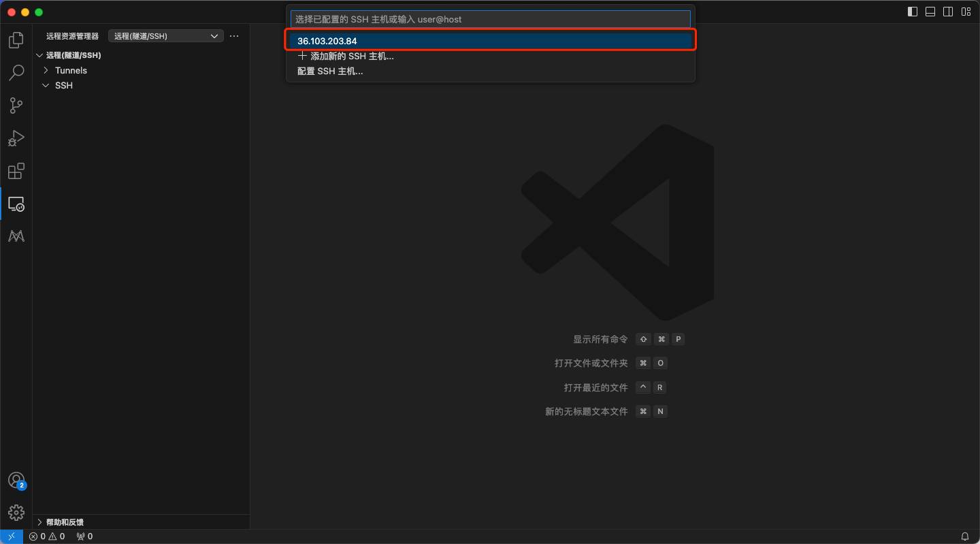Click the 远程资源管理器 panel title
This screenshot has width=980, height=544.
72,36
